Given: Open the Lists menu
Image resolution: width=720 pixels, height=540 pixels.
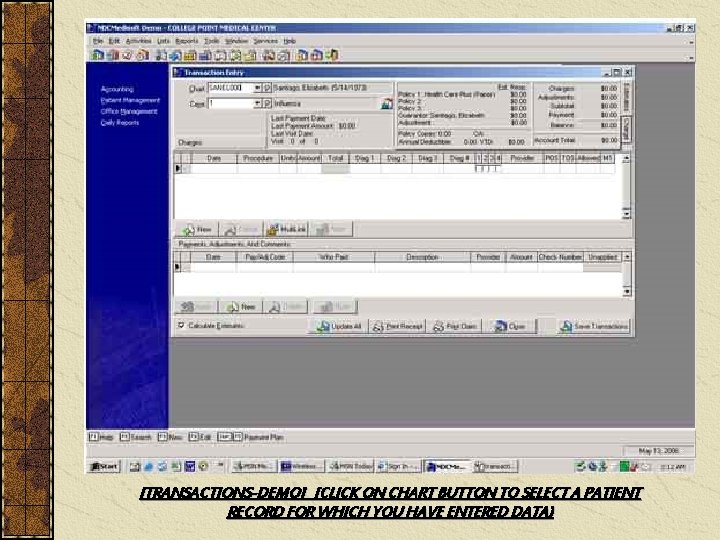Looking at the screenshot, I should [x=163, y=41].
